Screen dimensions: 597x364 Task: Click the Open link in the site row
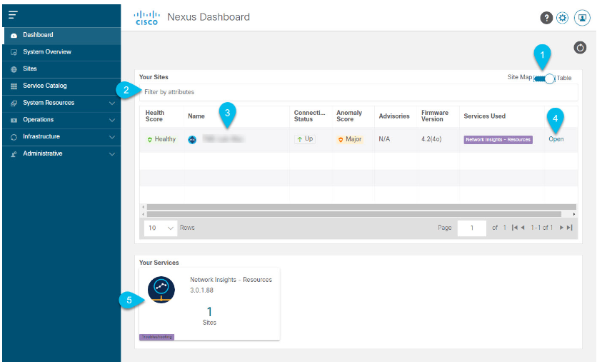pyautogui.click(x=556, y=139)
